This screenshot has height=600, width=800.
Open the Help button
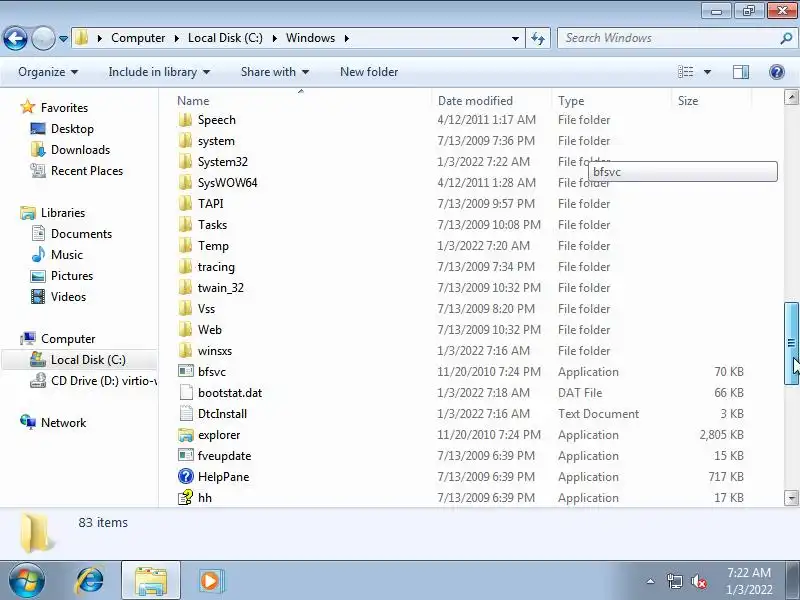coord(777,72)
